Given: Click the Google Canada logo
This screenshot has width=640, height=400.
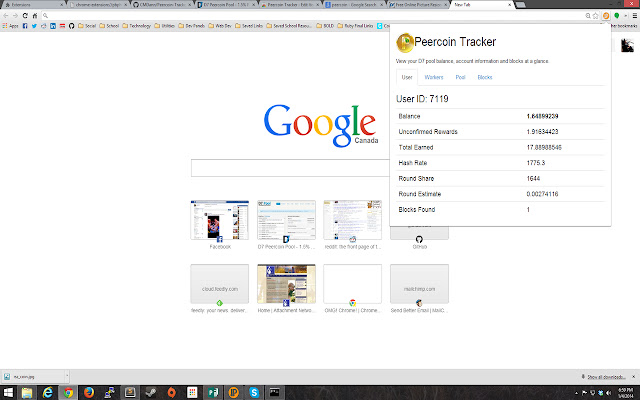Looking at the screenshot, I should click(321, 125).
